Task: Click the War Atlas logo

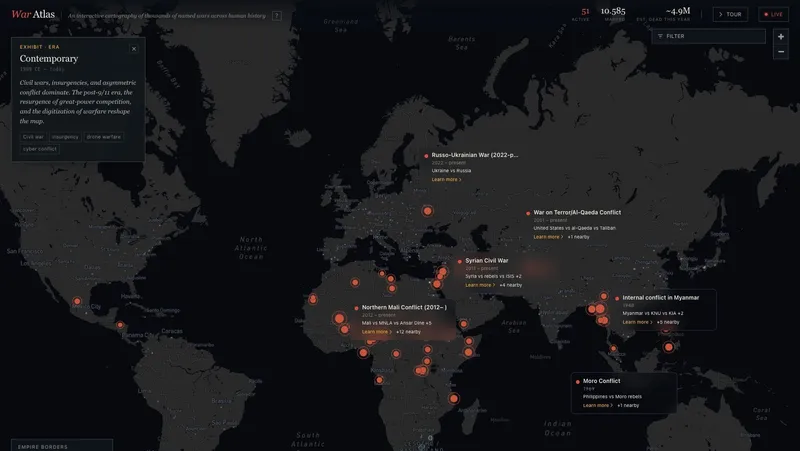Action: (33, 14)
